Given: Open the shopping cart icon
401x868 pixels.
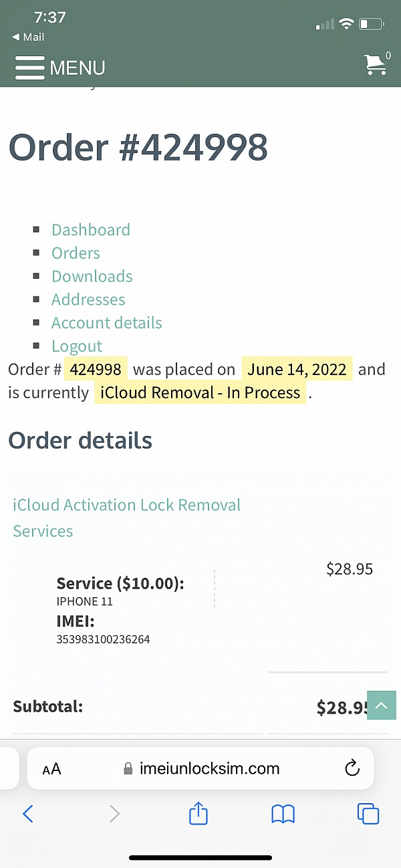Looking at the screenshot, I should coord(376,64).
